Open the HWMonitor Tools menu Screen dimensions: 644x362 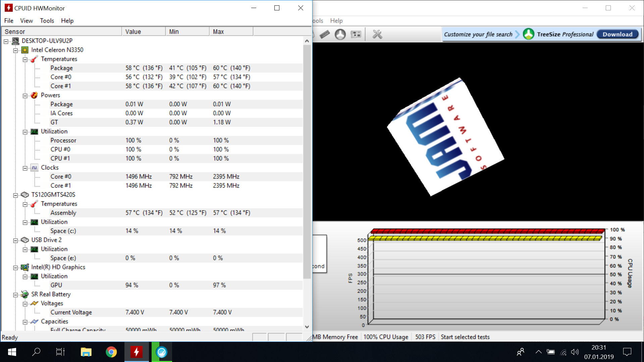coord(47,21)
